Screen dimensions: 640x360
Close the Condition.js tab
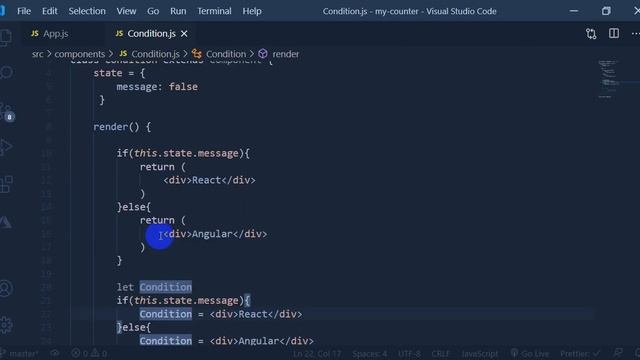[184, 34]
